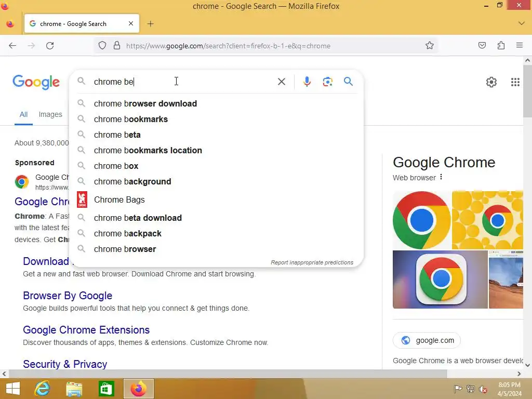
Task: Select suggestion chrome background
Action: click(217, 181)
